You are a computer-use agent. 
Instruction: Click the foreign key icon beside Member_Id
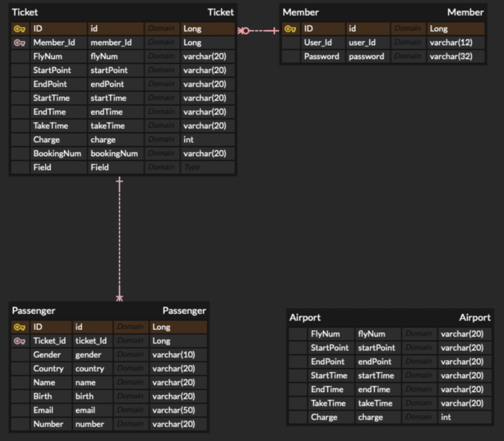click(x=19, y=43)
